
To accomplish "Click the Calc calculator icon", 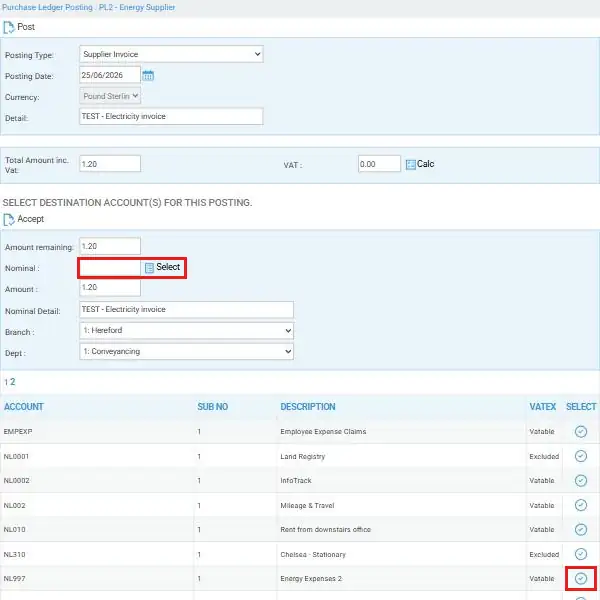I will pyautogui.click(x=411, y=165).
